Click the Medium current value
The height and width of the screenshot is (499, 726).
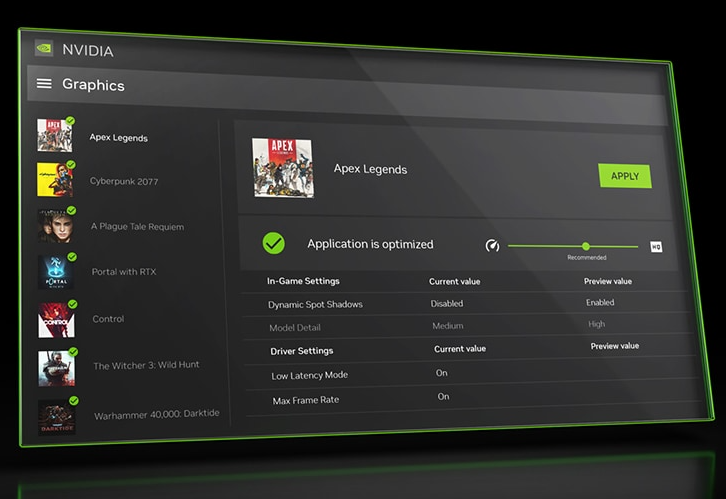coord(448,326)
